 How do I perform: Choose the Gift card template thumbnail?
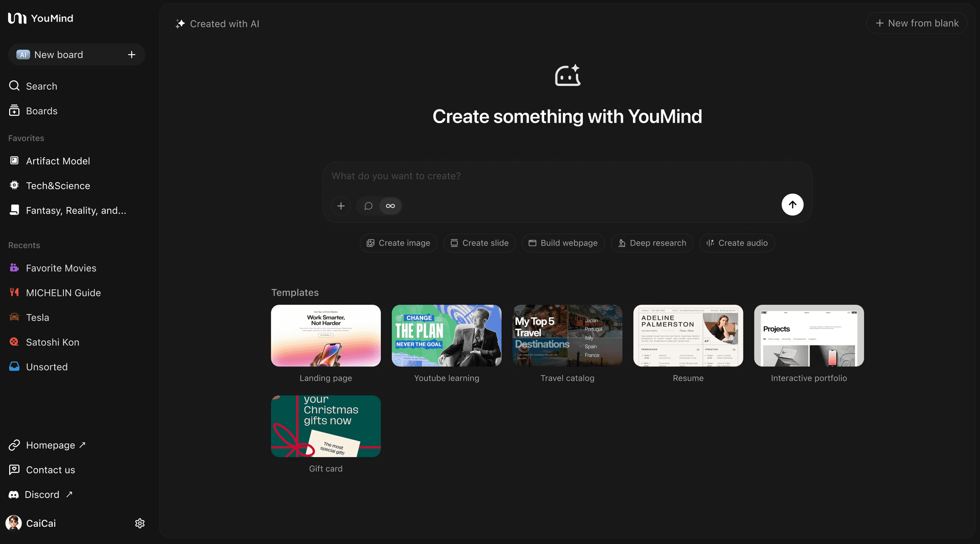[x=326, y=426]
